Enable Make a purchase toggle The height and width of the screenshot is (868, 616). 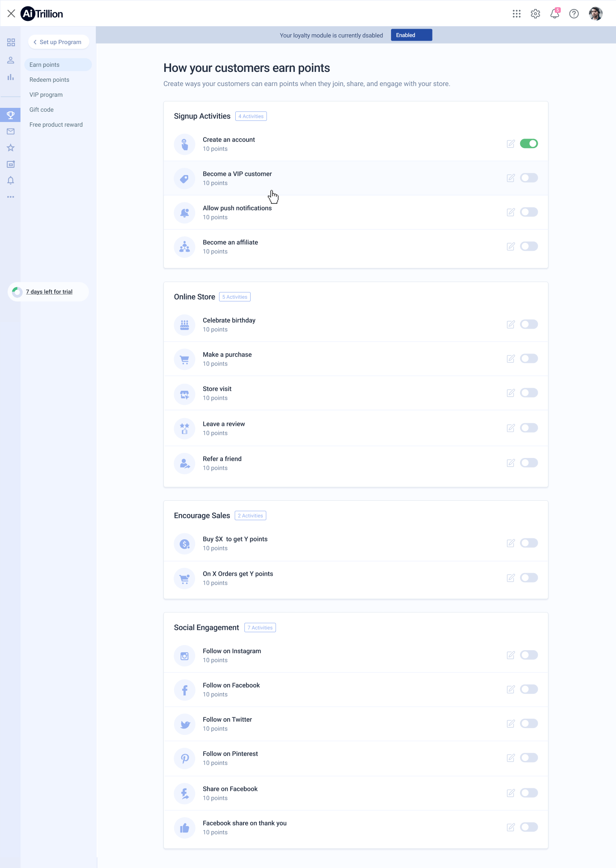click(x=529, y=358)
